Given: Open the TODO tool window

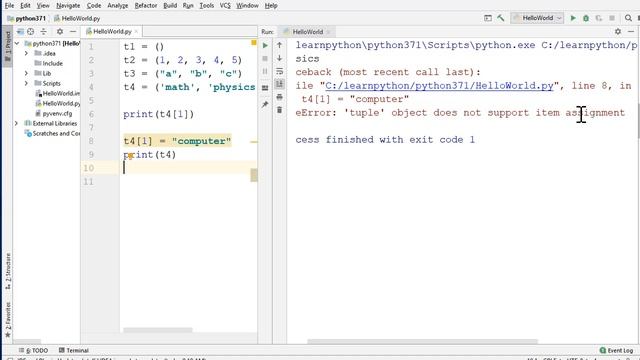Looking at the screenshot, I should (x=33, y=350).
